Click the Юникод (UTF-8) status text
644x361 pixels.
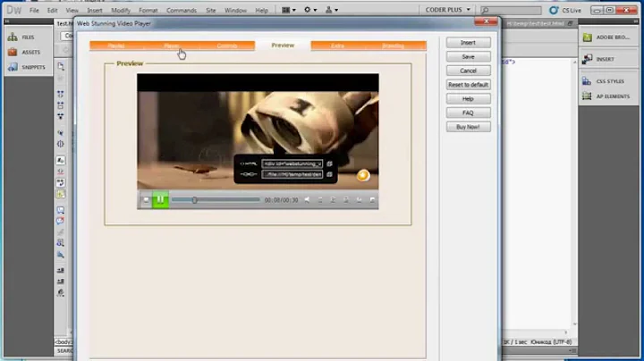551,341
